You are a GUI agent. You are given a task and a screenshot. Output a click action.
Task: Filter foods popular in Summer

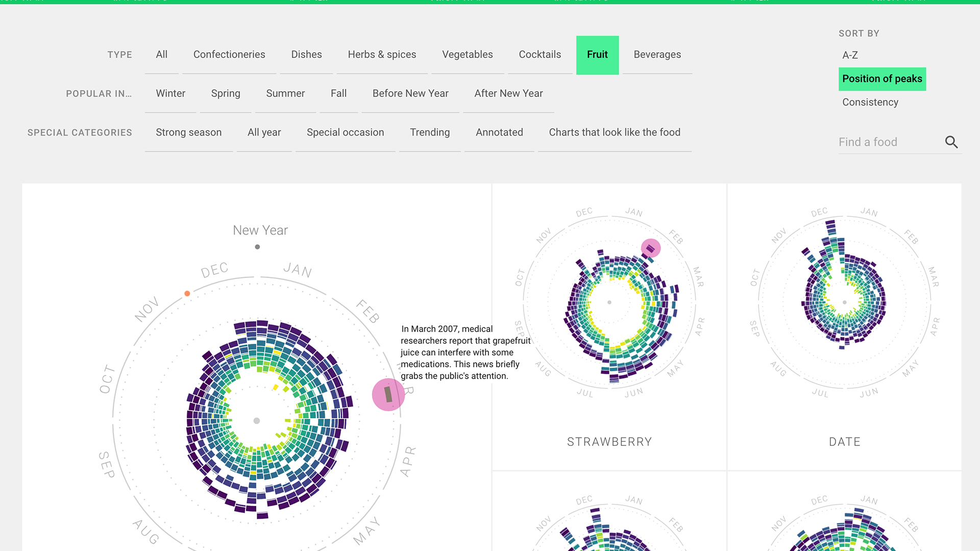(285, 93)
